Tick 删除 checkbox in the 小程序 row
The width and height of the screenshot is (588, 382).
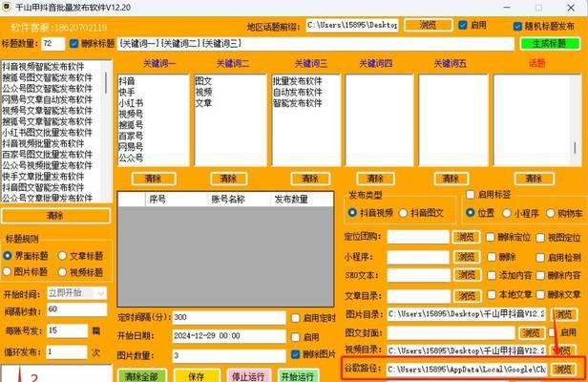click(492, 257)
